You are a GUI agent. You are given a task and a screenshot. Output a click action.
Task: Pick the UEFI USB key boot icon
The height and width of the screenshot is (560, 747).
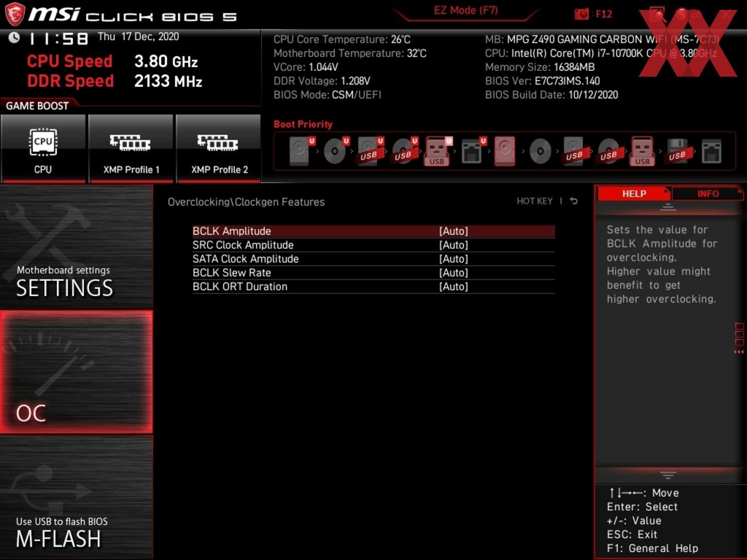(x=437, y=151)
